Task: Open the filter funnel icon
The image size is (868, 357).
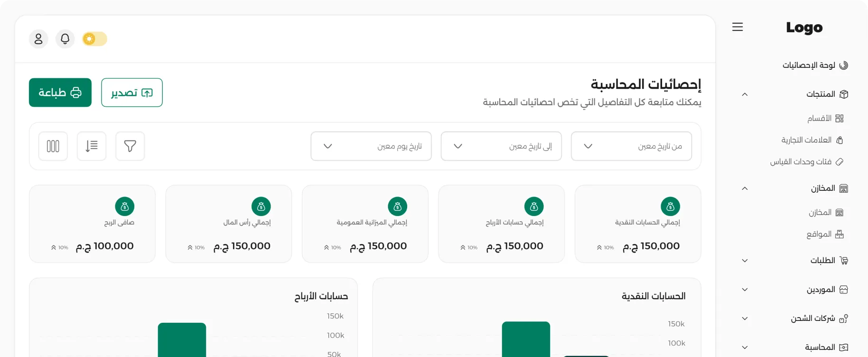Action: coord(130,146)
